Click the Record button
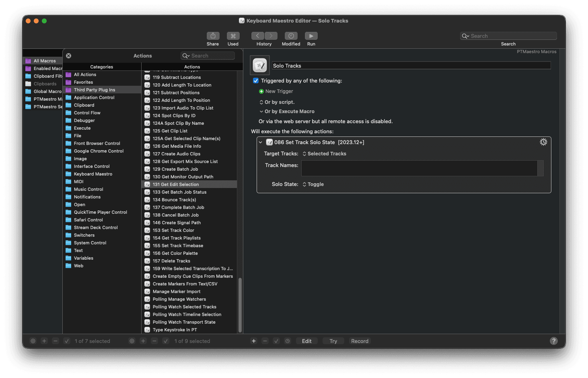This screenshot has height=378, width=588. click(x=360, y=341)
